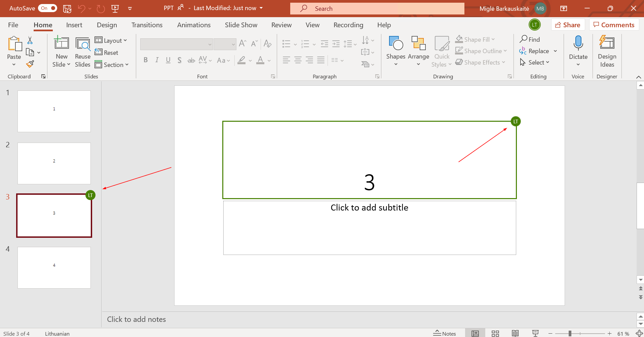Open the Section dropdown menu
The height and width of the screenshot is (337, 644).
coord(112,65)
